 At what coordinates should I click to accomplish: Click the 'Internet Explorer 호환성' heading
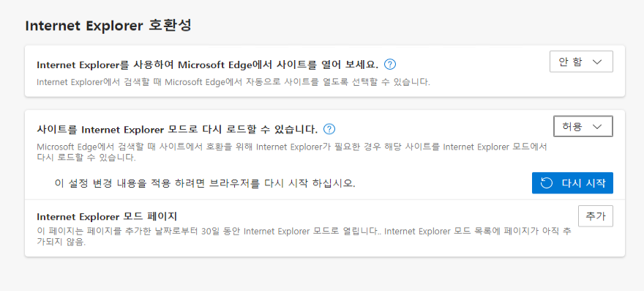tap(108, 26)
